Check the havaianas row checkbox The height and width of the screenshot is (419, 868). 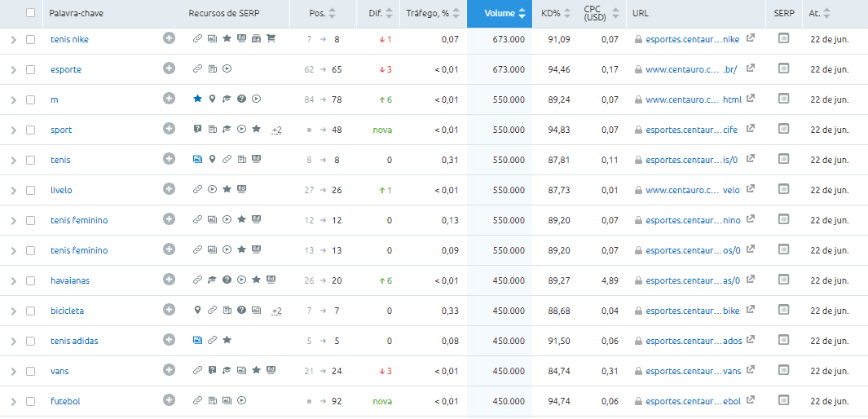point(30,280)
